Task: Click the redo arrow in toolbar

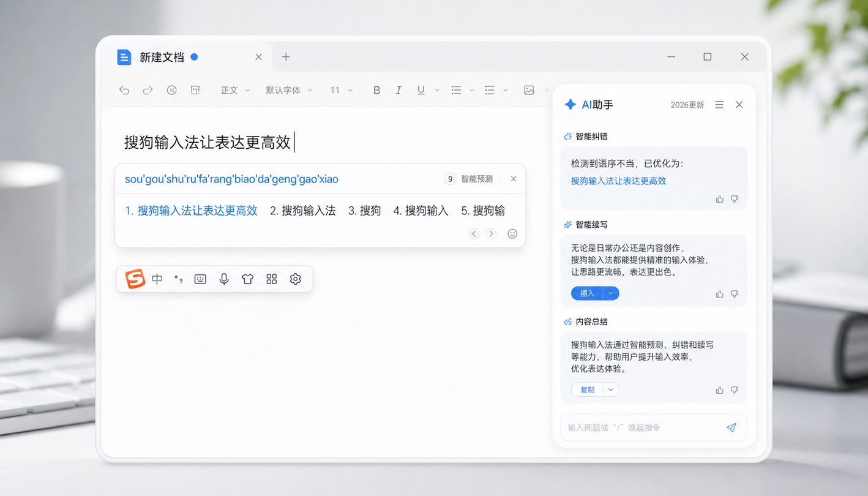Action: click(148, 90)
